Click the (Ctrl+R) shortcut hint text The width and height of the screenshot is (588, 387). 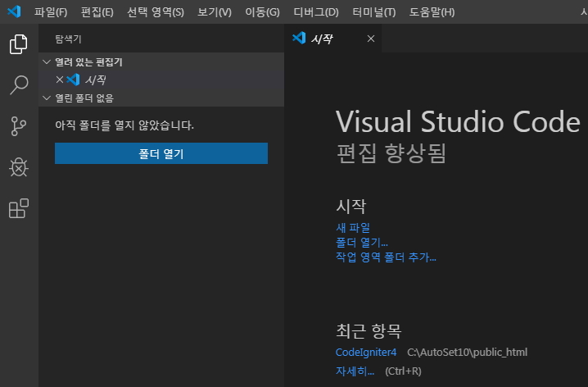pyautogui.click(x=403, y=371)
